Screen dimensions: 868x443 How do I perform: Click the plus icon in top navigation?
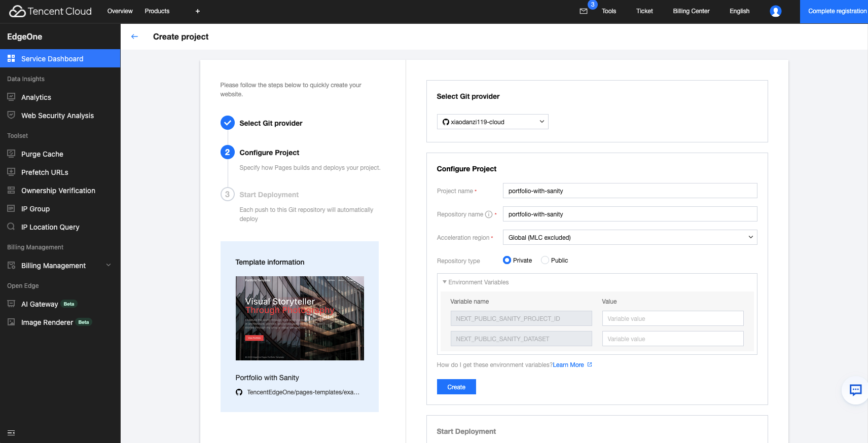(x=198, y=11)
